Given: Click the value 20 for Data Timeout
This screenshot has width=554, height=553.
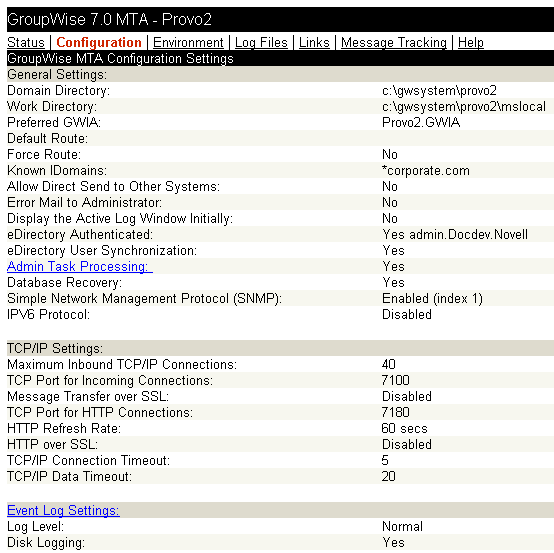Looking at the screenshot, I should pos(389,476).
